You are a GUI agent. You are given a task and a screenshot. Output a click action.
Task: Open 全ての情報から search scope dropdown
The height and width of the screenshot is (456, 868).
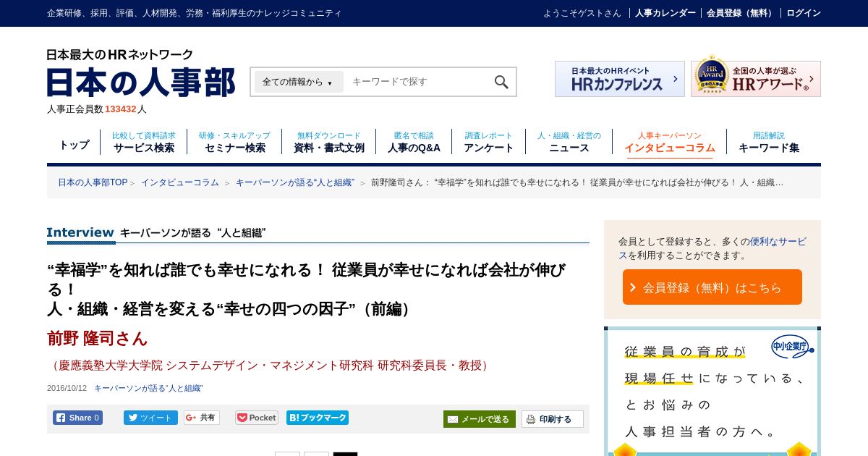299,82
